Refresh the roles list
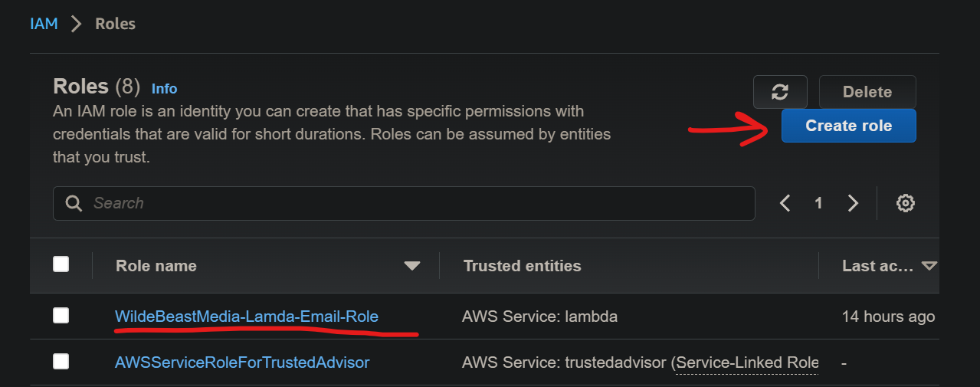980x387 pixels. tap(780, 92)
